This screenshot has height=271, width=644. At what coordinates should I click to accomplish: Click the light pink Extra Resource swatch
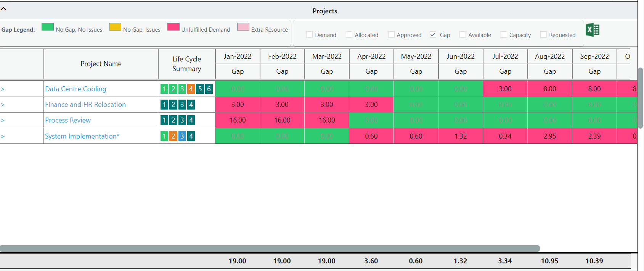(x=243, y=27)
